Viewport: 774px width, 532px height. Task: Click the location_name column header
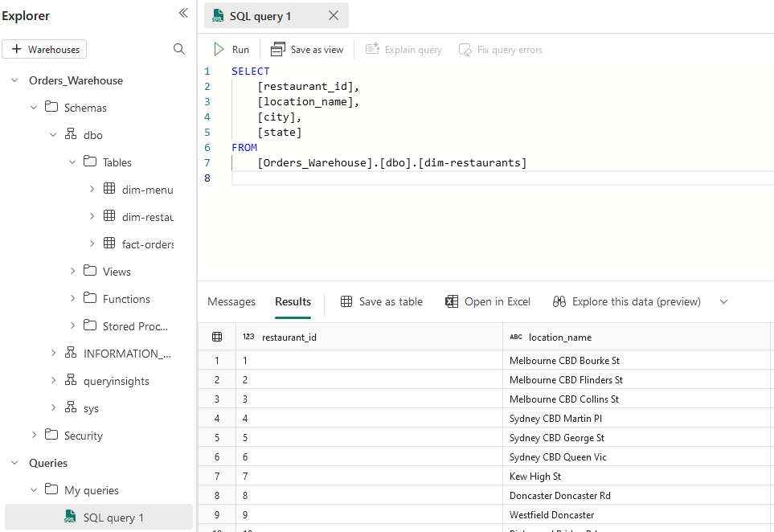click(x=637, y=337)
